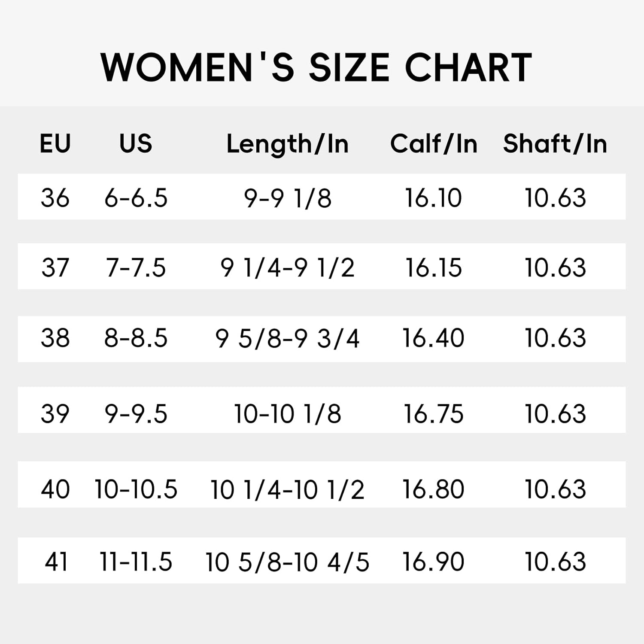Viewport: 644px width, 644px height.
Task: Click the 10-10 1/8 length value
Action: click(287, 414)
